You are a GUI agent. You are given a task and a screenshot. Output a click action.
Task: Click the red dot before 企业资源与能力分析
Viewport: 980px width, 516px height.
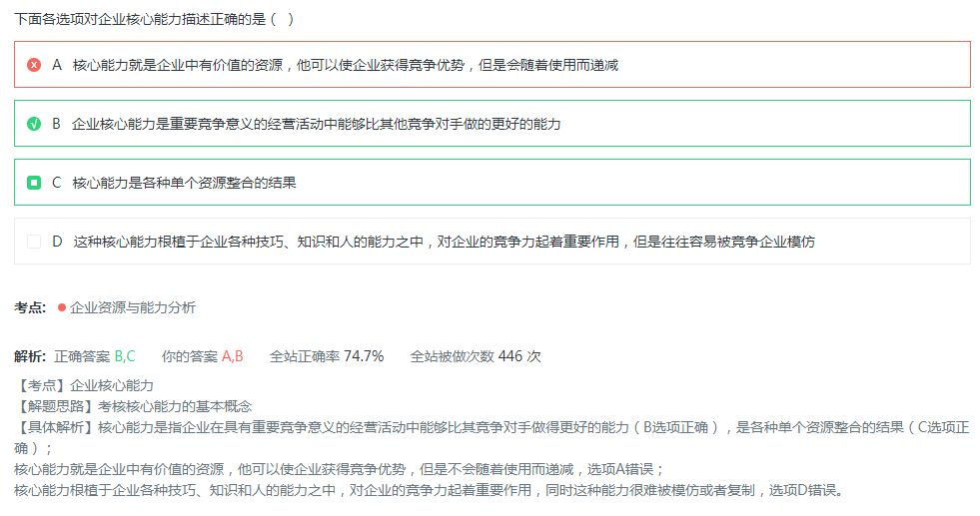[62, 307]
